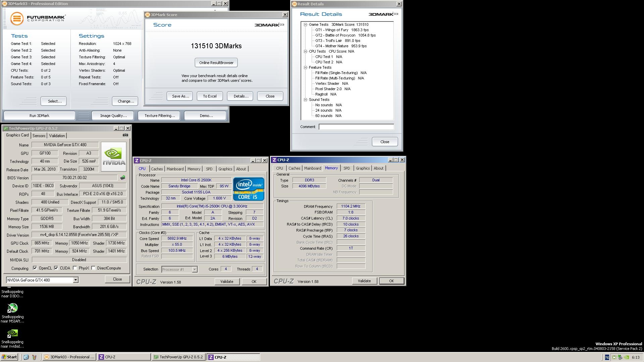This screenshot has height=362, width=644.
Task: Open the nvidiaInspector desktop shortcut
Action: (12, 333)
